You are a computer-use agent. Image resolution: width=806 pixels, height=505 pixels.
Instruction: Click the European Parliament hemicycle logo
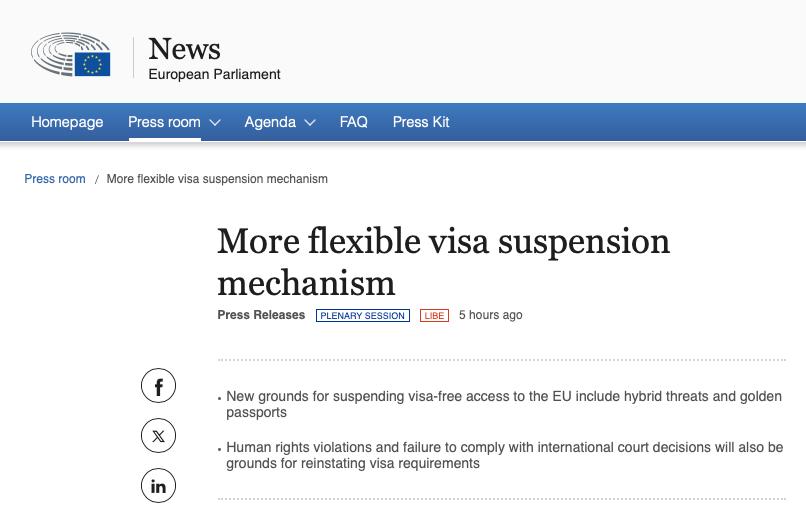[x=70, y=55]
